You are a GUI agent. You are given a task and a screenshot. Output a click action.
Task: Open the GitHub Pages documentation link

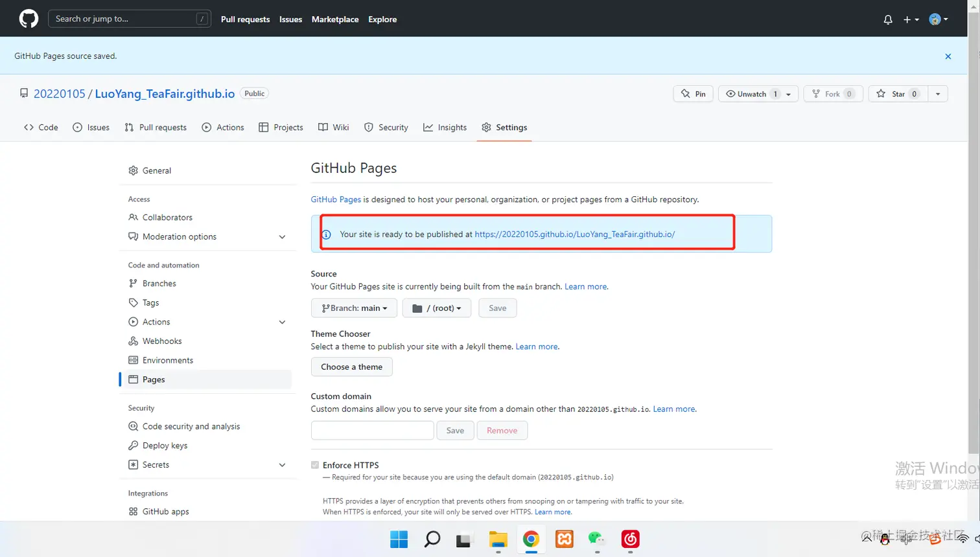pos(336,199)
